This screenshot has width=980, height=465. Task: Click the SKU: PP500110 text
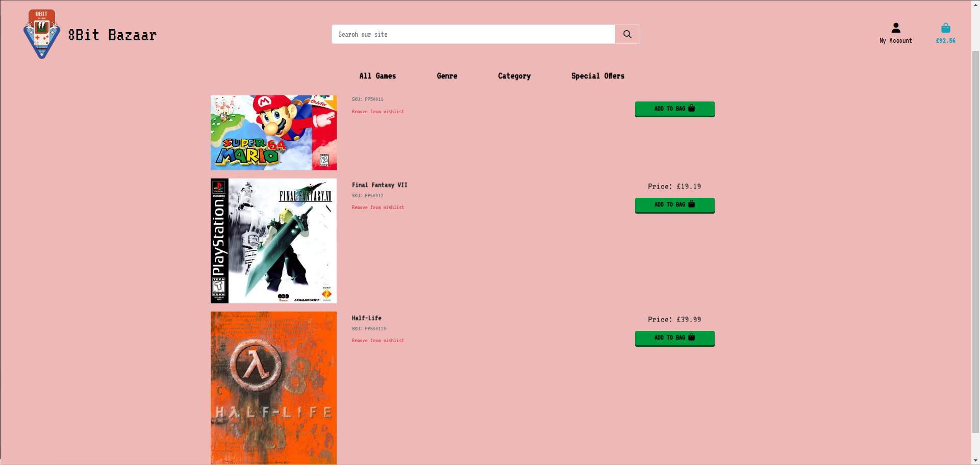(x=369, y=329)
